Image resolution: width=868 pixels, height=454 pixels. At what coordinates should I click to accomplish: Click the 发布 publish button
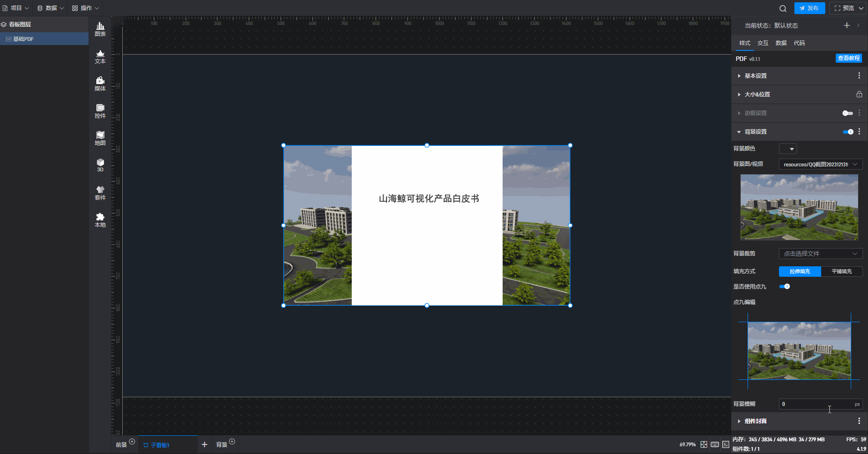click(x=809, y=8)
